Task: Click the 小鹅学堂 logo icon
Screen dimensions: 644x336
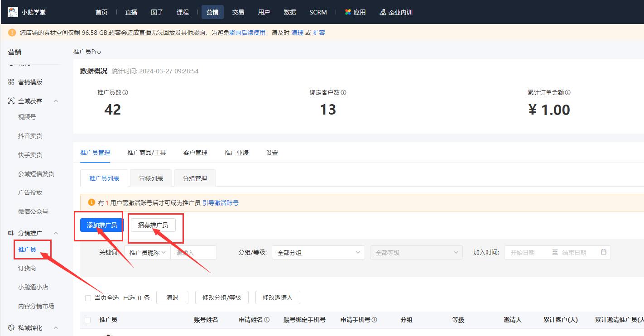Action: click(13, 12)
